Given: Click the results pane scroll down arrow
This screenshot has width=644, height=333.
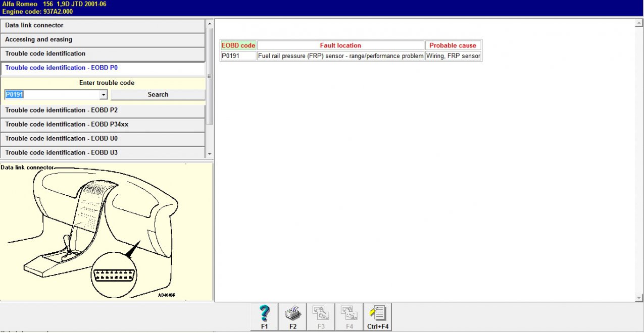Looking at the screenshot, I should coord(639,298).
